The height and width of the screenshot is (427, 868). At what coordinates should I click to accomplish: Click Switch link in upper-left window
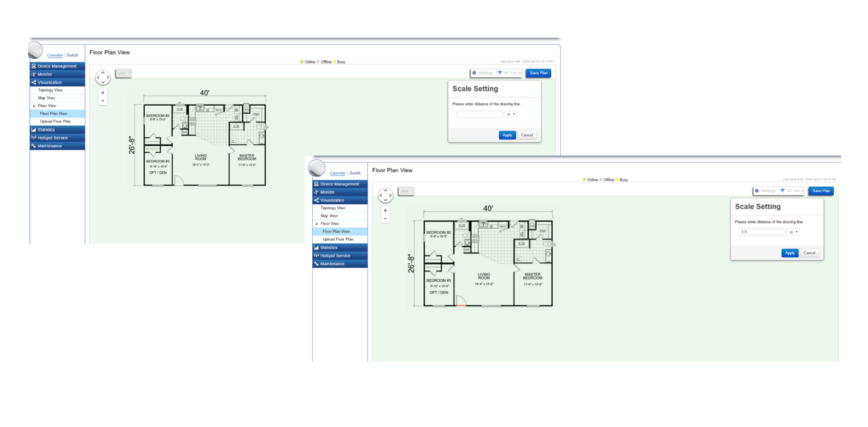point(72,55)
